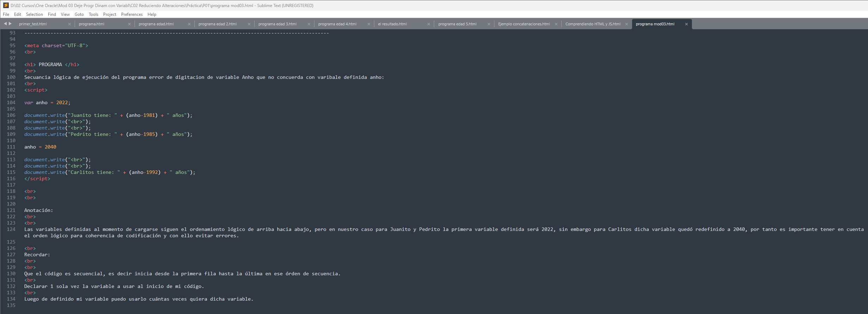The image size is (868, 314).
Task: Click the 'Las variables definidas al momento' paragraph
Action: 444,232
